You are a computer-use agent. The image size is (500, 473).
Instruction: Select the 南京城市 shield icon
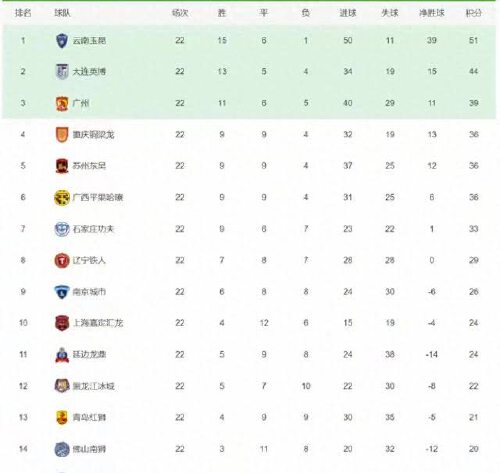coord(62,292)
